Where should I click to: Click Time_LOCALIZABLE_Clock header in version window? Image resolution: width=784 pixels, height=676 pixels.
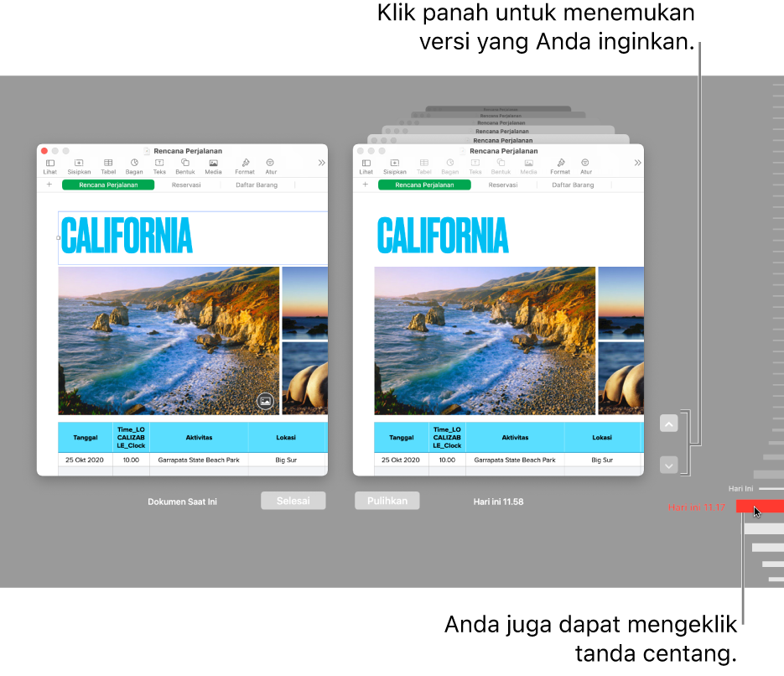(447, 438)
